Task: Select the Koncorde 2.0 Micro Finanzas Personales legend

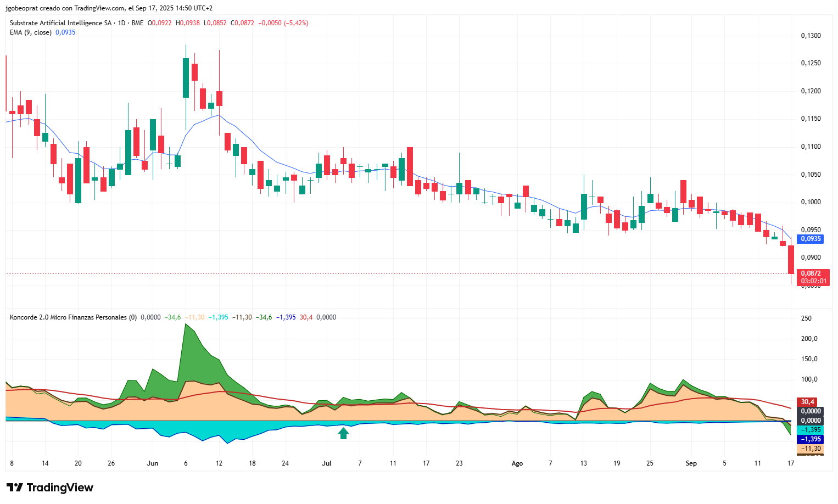Action: point(74,317)
